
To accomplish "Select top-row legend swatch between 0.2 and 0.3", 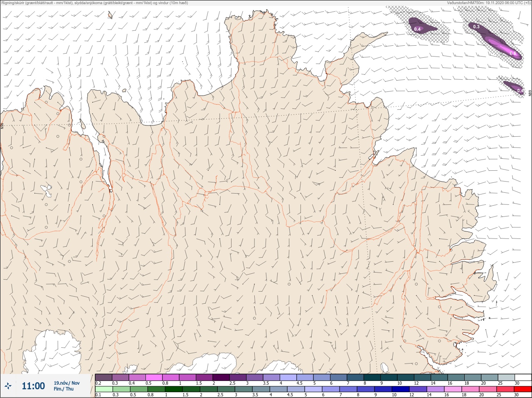I will click(x=103, y=377).
